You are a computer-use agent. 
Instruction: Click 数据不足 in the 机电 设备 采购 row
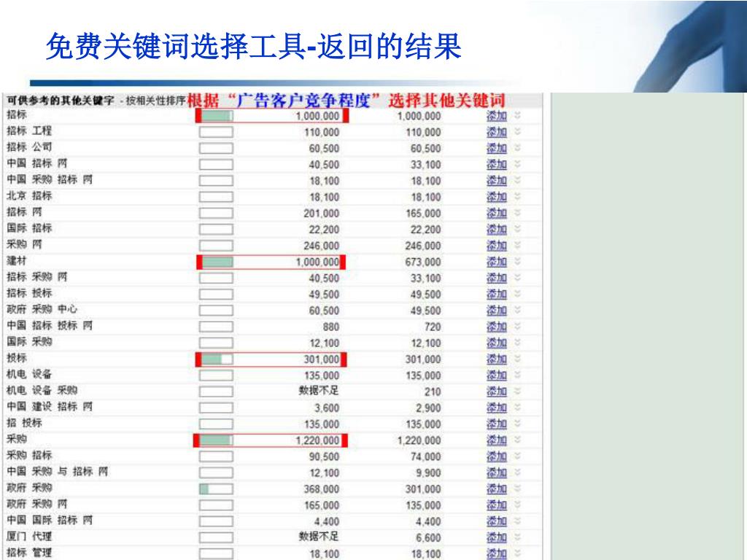319,391
